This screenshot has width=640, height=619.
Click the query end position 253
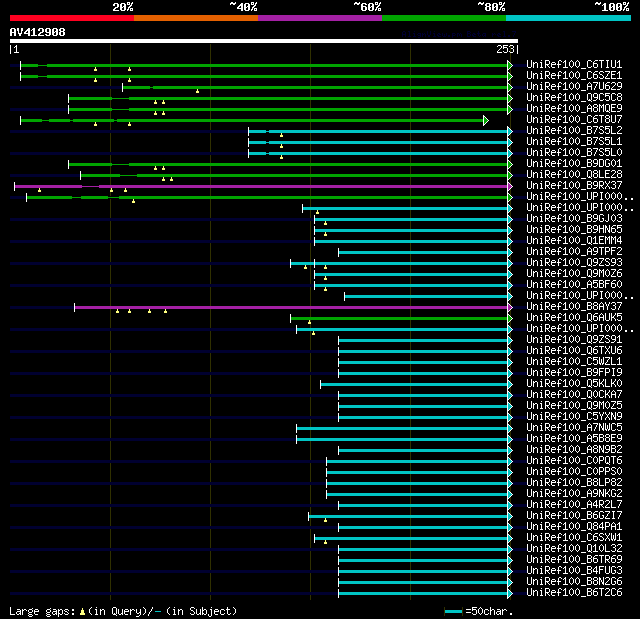[505, 49]
